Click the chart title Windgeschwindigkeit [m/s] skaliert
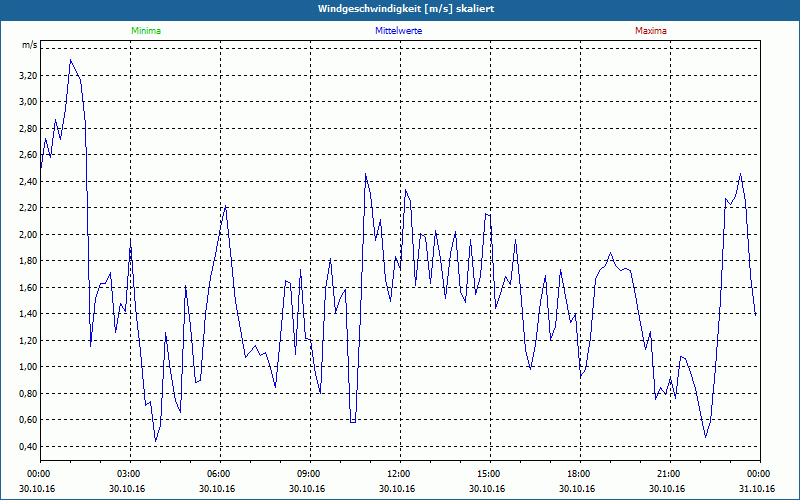 pos(406,9)
